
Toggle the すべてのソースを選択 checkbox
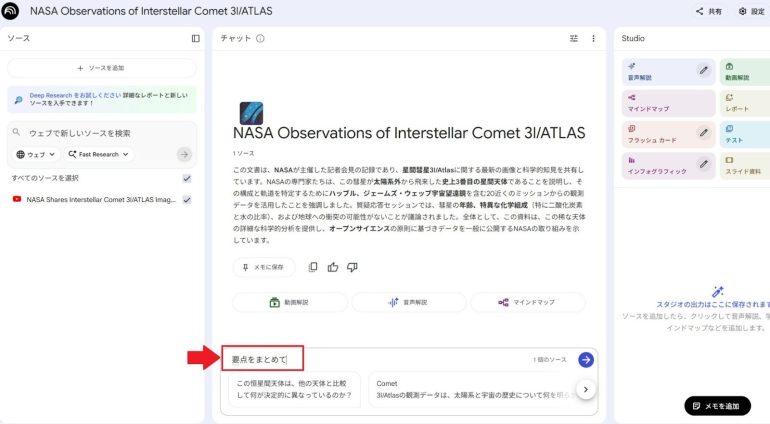(187, 178)
